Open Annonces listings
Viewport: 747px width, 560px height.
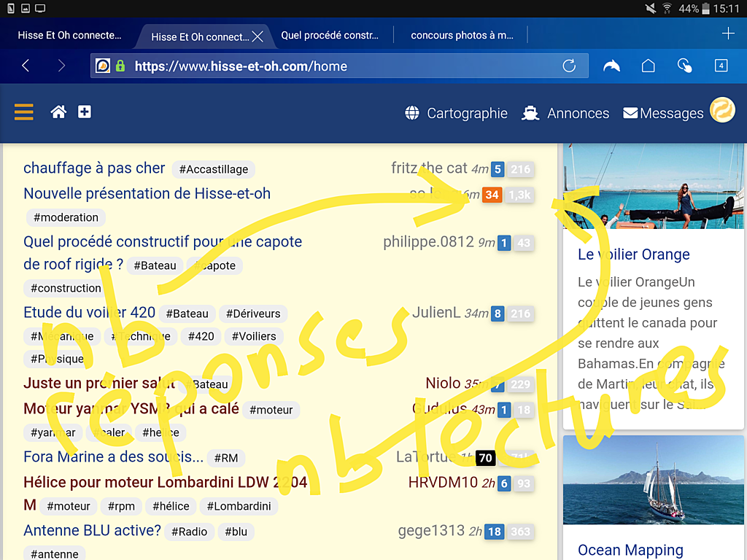click(565, 113)
